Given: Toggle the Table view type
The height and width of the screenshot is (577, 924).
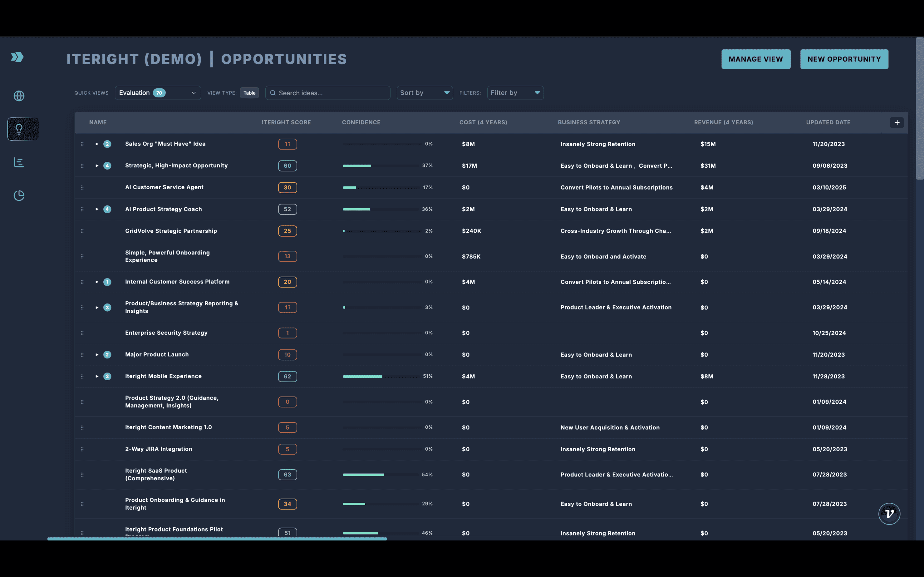Looking at the screenshot, I should click(249, 93).
